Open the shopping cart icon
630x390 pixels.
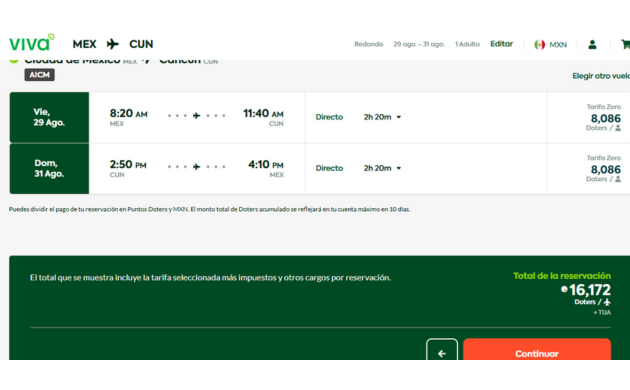coord(625,44)
